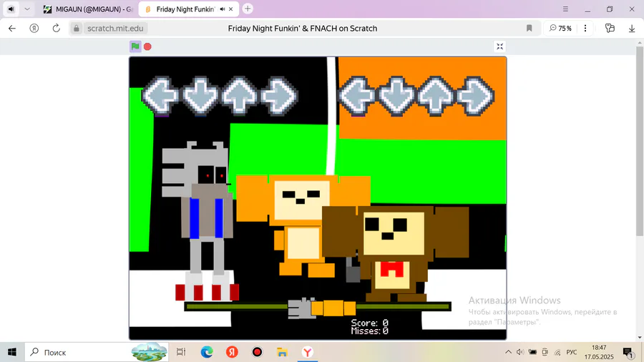Click the Misses: 0 text
The image size is (644, 362).
pos(370,331)
